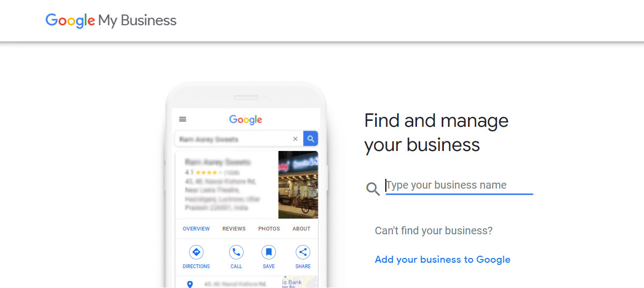
Task: Switch to the Reviews tab
Action: point(234,229)
